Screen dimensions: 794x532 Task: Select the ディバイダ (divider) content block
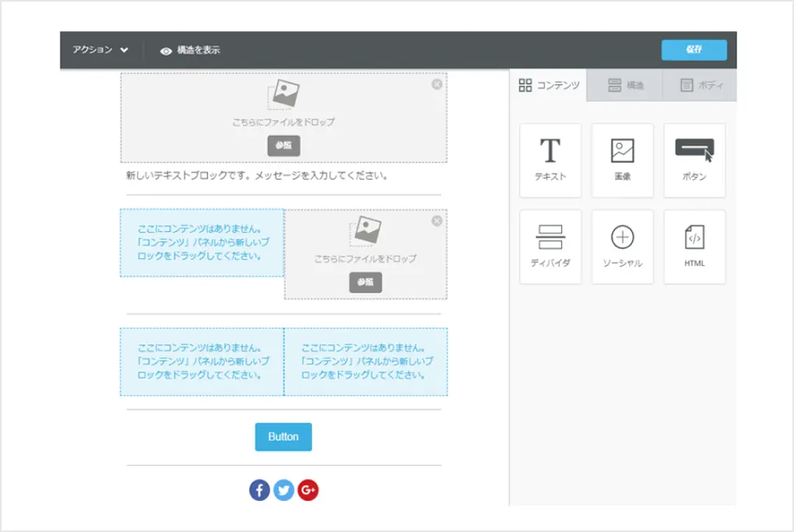(550, 247)
